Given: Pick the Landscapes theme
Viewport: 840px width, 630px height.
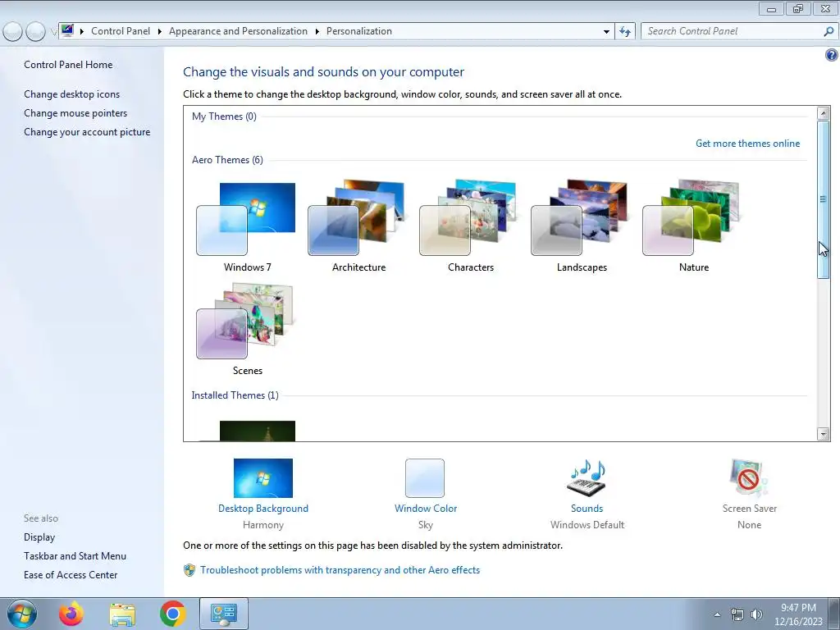Looking at the screenshot, I should [579, 217].
